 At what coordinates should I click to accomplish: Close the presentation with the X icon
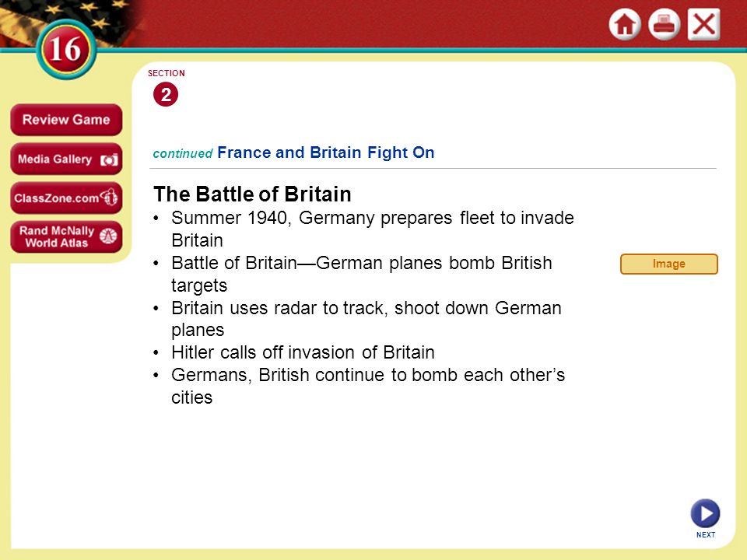pyautogui.click(x=703, y=24)
